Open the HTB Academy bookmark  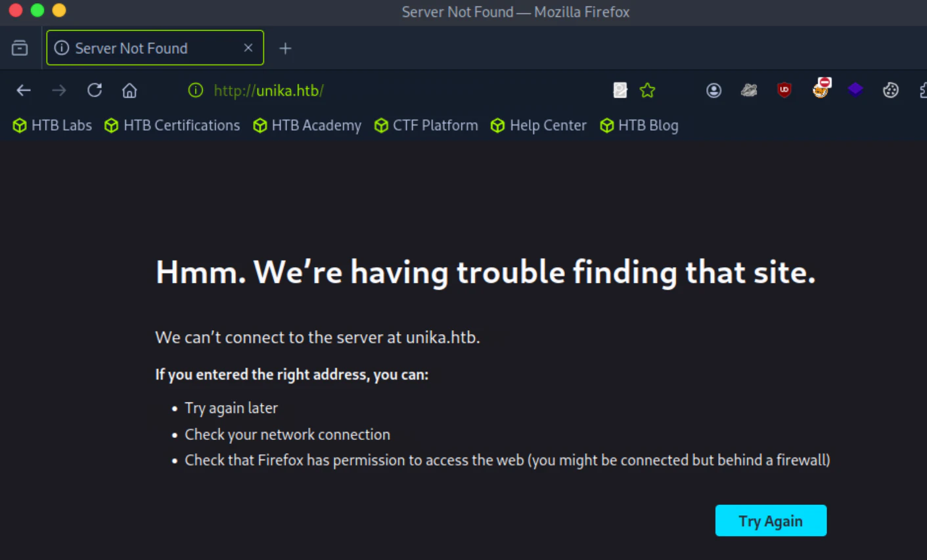click(307, 125)
